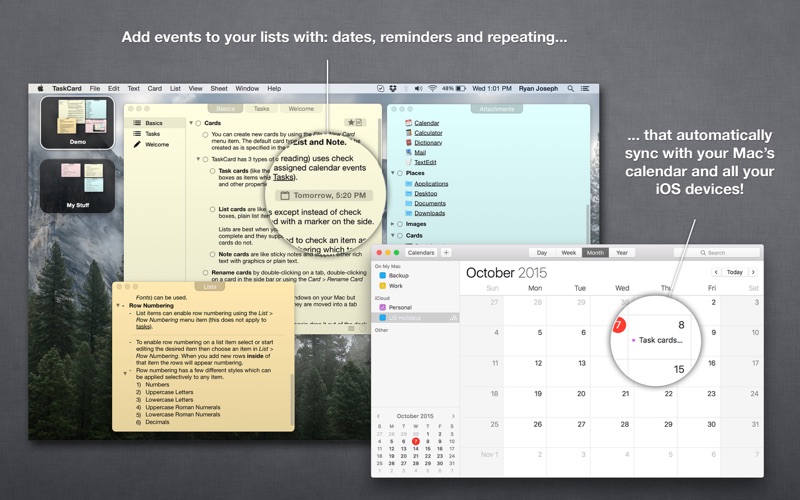Click the star icon on the Cards row
This screenshot has height=500, width=800.
click(351, 122)
